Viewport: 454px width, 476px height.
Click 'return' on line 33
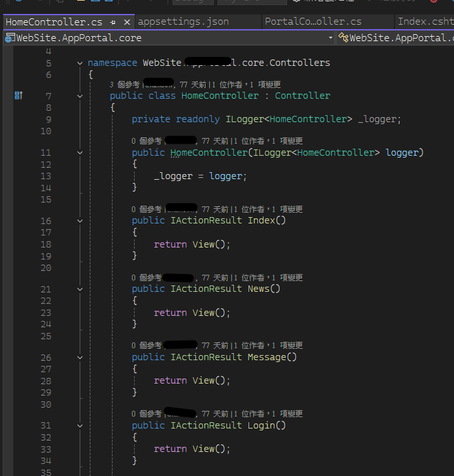tap(170, 449)
